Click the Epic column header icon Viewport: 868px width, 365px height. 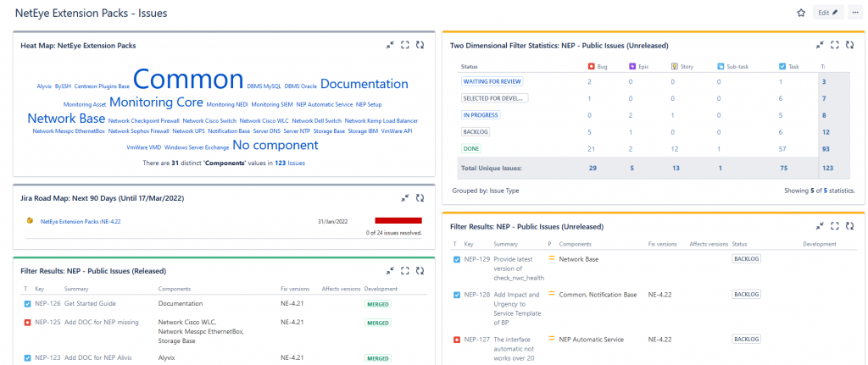632,66
